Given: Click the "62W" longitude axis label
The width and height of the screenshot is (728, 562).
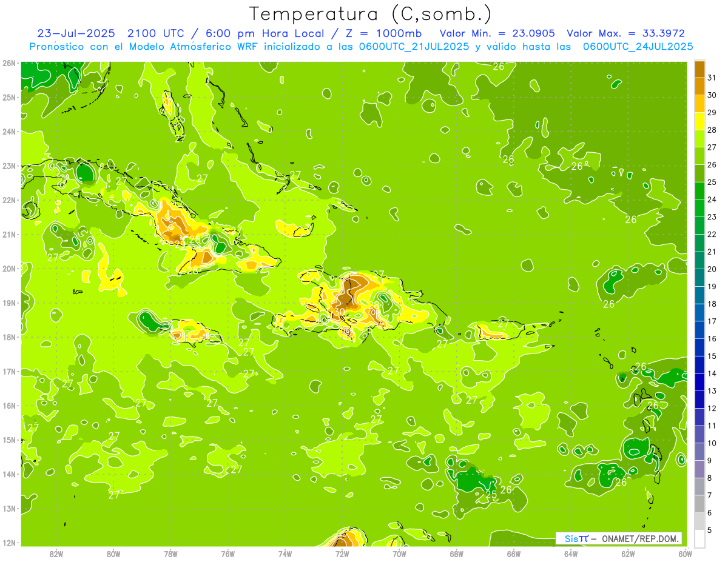Looking at the screenshot, I should point(628,554).
